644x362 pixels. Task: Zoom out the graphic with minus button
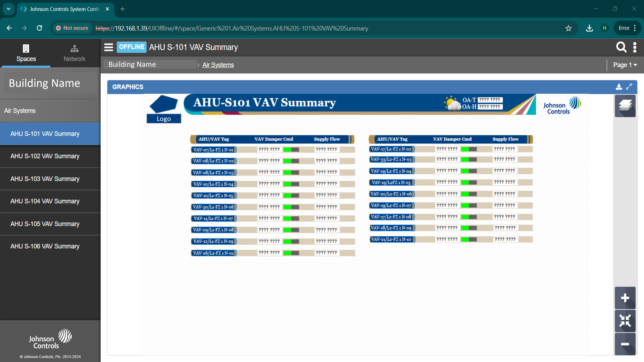click(x=625, y=344)
